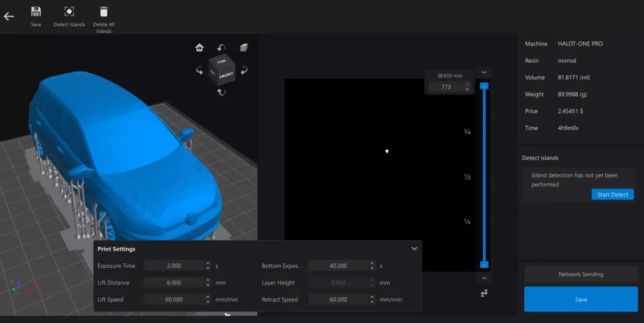The height and width of the screenshot is (323, 644).
Task: Change Lift Speed with its stepper arrows
Action: (x=208, y=299)
